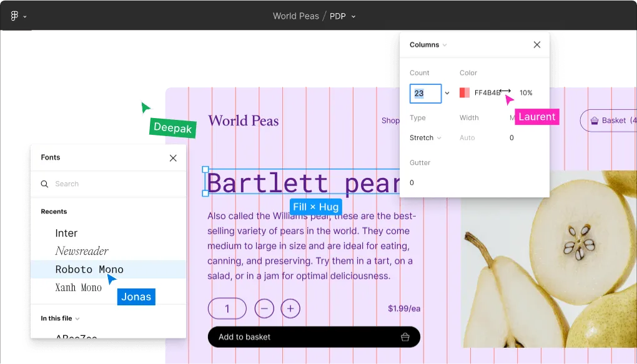Click the FF4B4B hex color value

click(x=487, y=92)
